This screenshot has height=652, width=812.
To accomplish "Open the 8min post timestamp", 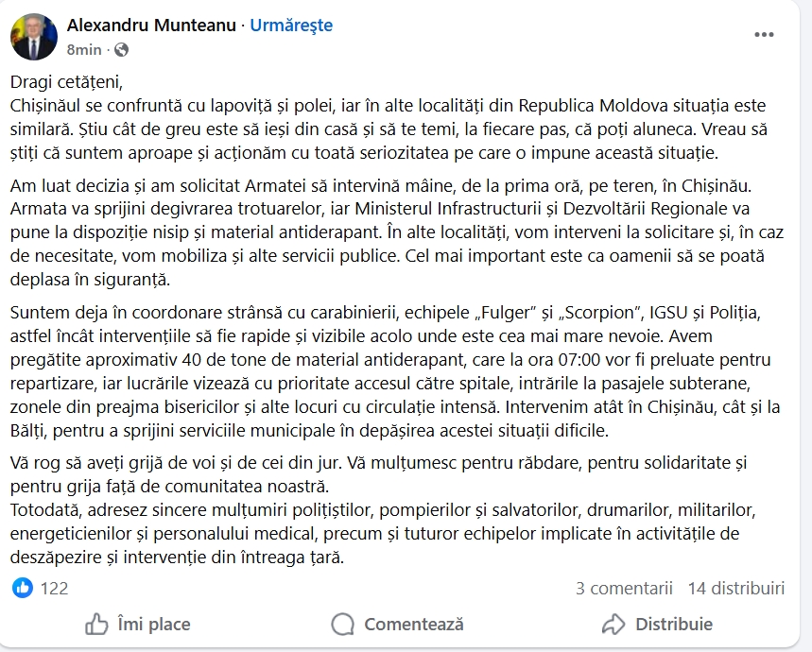I will click(x=83, y=50).
